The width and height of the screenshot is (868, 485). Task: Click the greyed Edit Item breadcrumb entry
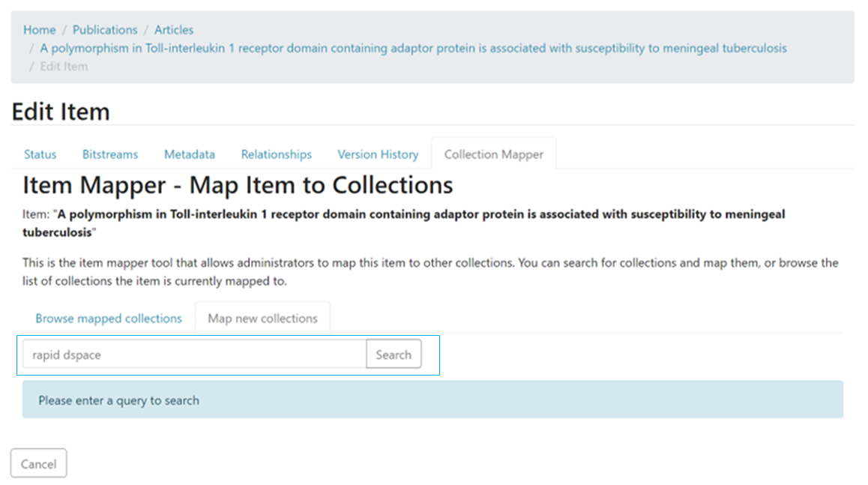[64, 66]
